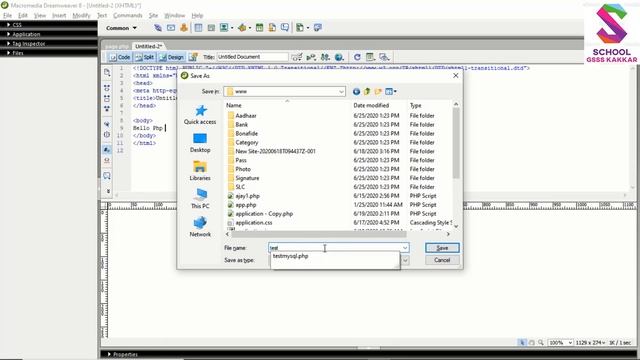Click the Cancel button
Viewport: 640px width, 360px height.
coord(442,260)
